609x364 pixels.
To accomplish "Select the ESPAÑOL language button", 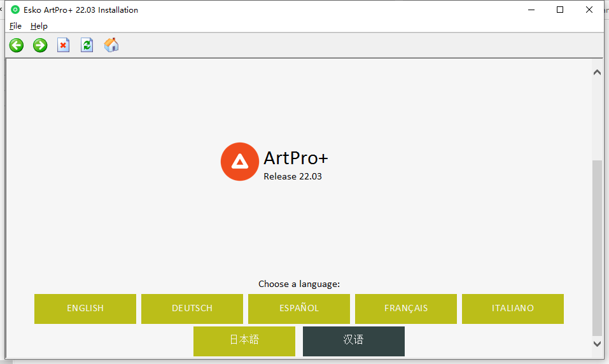I will pos(299,309).
